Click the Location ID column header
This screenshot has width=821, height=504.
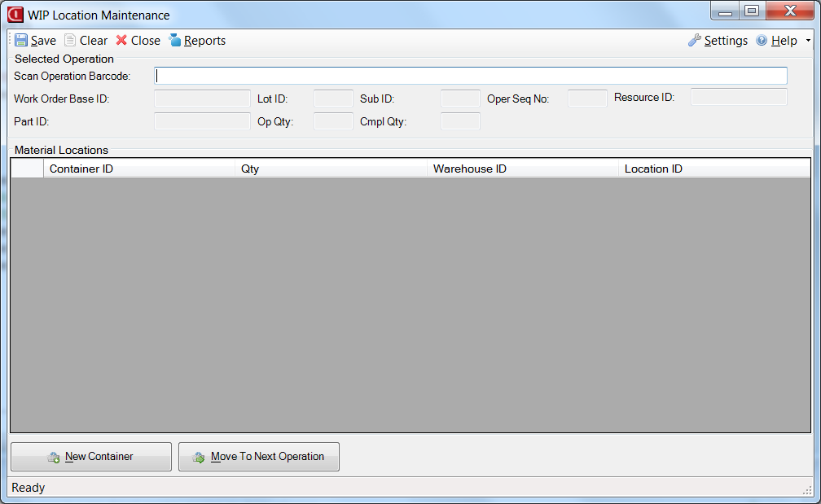click(715, 169)
